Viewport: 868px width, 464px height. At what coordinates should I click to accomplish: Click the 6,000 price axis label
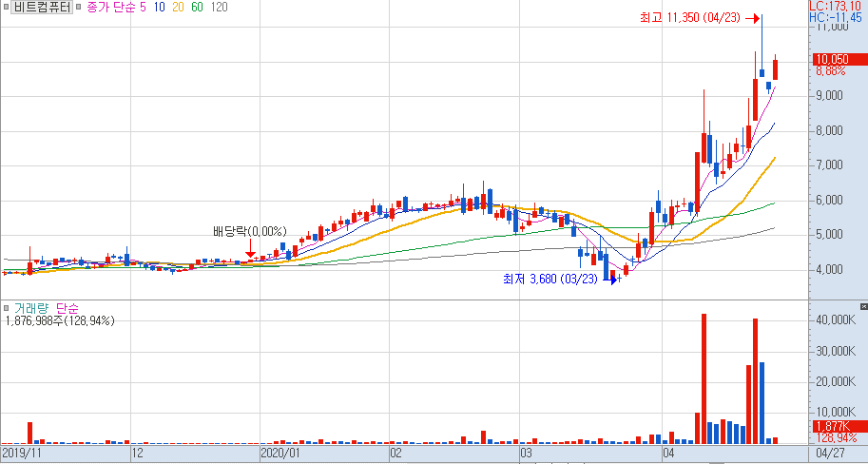click(x=829, y=201)
